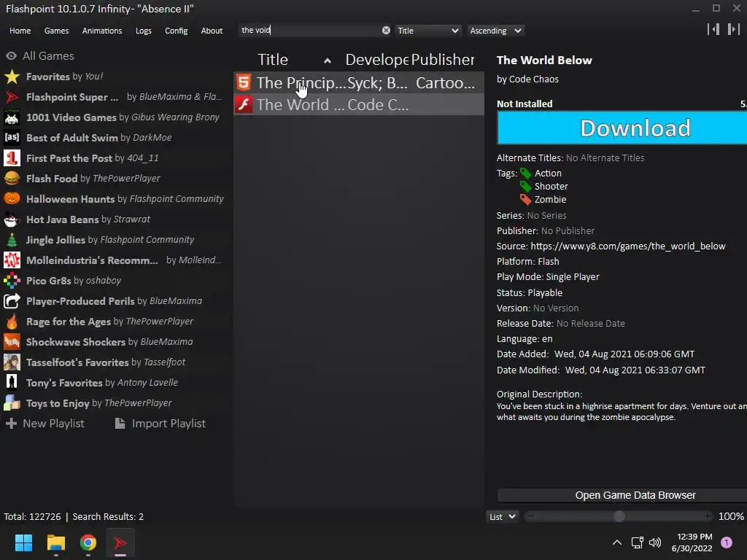Click the zoom slider plus end
747x560 pixels.
coord(708,516)
